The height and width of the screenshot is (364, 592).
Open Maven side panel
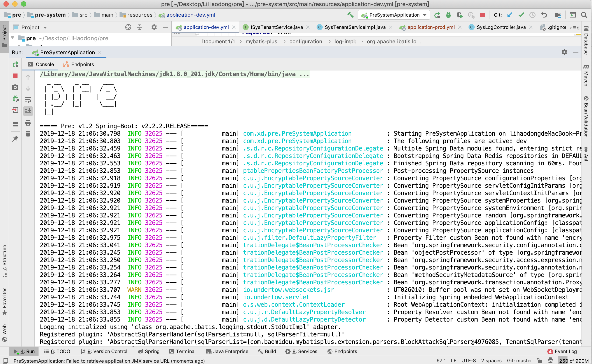(586, 75)
